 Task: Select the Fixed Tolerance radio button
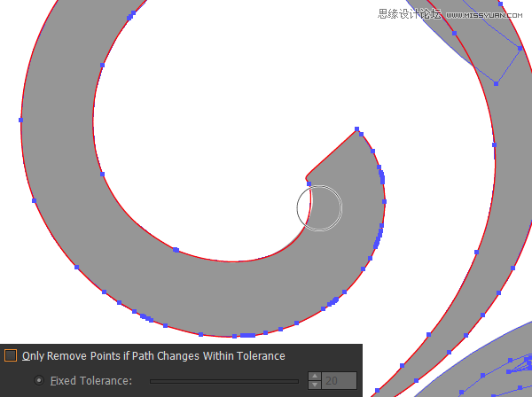(39, 381)
